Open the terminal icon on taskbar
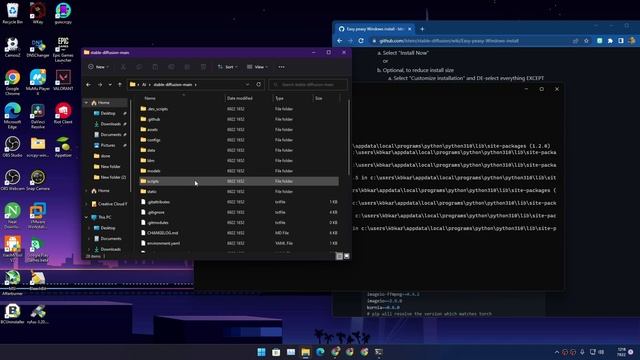The image size is (640, 360). click(379, 352)
